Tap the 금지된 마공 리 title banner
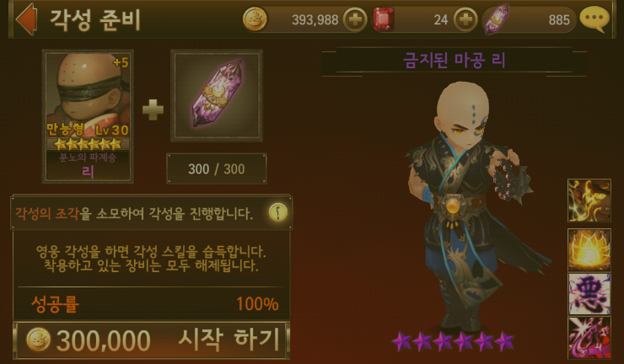This screenshot has height=364, width=624. click(x=454, y=62)
